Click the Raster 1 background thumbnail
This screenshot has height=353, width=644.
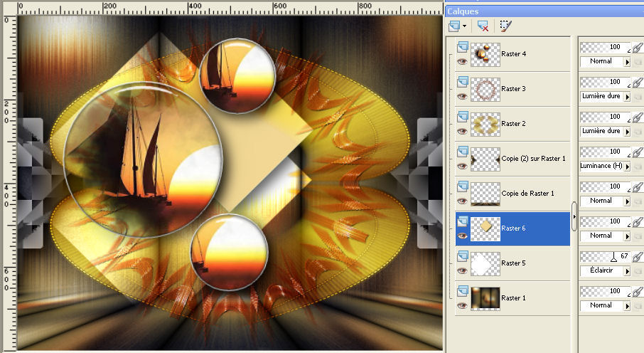(485, 299)
